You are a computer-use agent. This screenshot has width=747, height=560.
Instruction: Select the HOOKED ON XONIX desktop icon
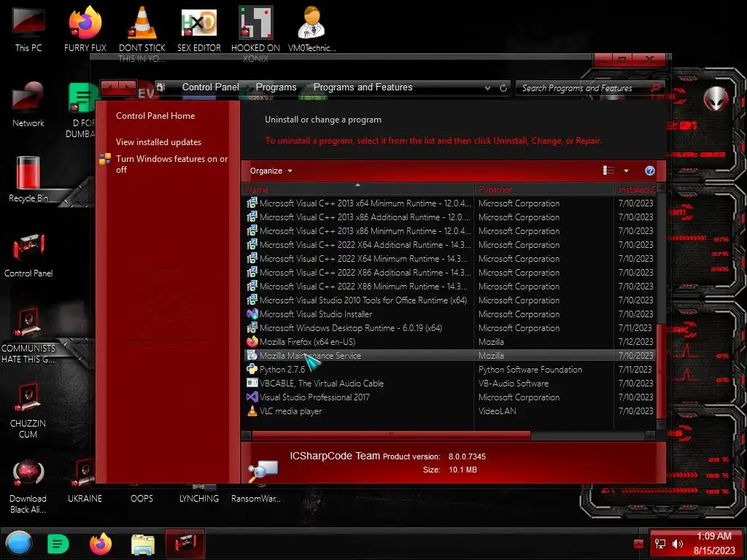click(256, 34)
